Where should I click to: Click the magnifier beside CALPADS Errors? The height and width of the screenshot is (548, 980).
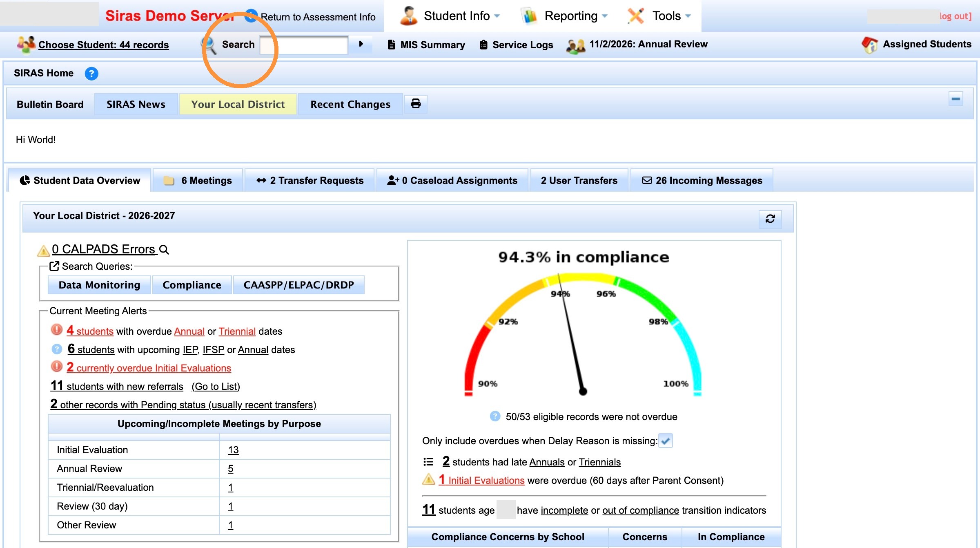click(164, 250)
